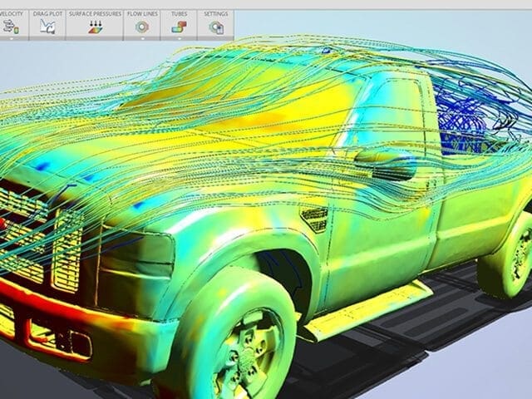Select the Tubes visualization icon
532x399 pixels.
(x=179, y=27)
